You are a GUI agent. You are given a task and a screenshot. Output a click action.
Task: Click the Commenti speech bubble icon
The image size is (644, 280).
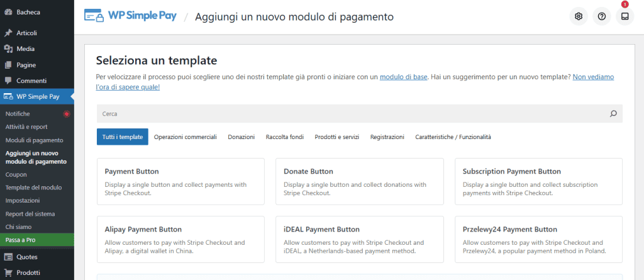point(8,81)
